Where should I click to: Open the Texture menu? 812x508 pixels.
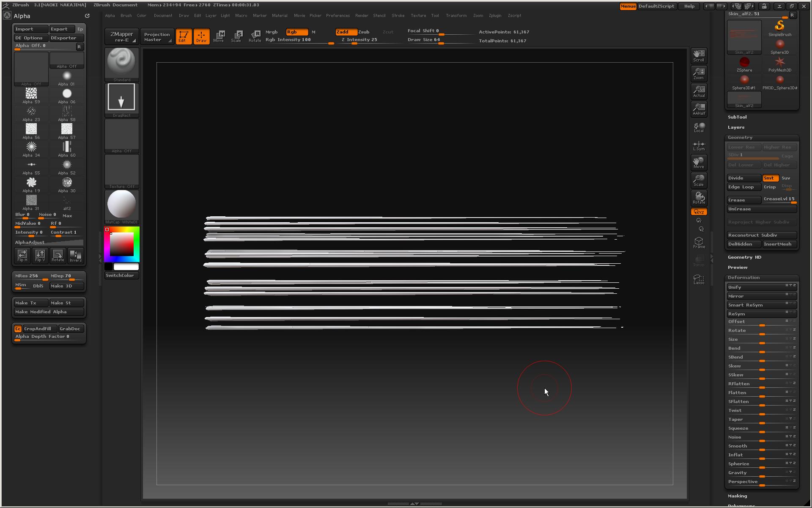pyautogui.click(x=418, y=16)
